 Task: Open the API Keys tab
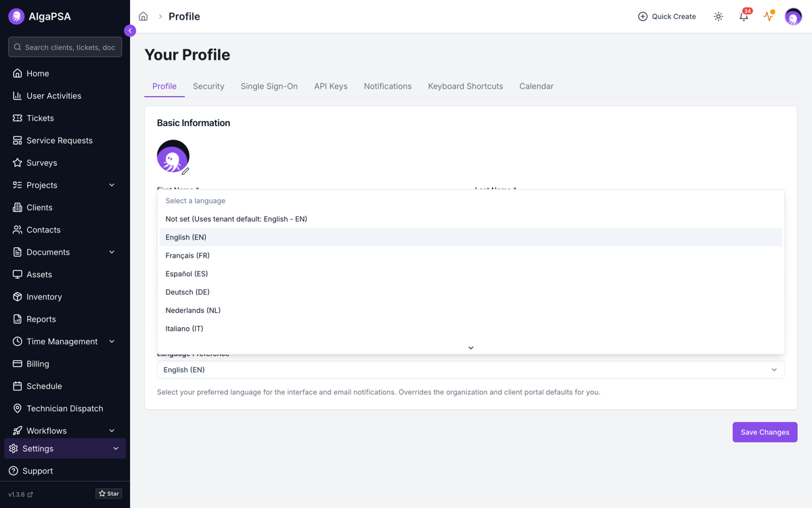click(331, 86)
